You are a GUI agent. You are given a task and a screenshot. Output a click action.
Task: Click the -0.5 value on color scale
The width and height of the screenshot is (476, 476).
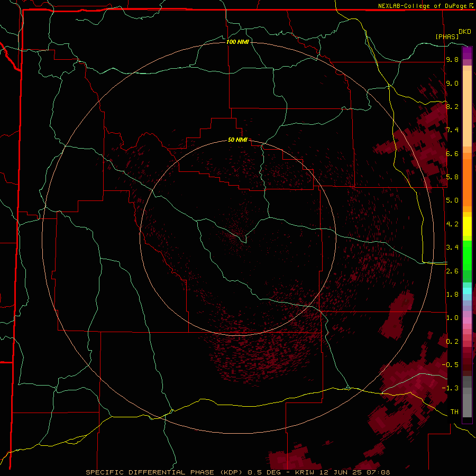click(x=450, y=364)
